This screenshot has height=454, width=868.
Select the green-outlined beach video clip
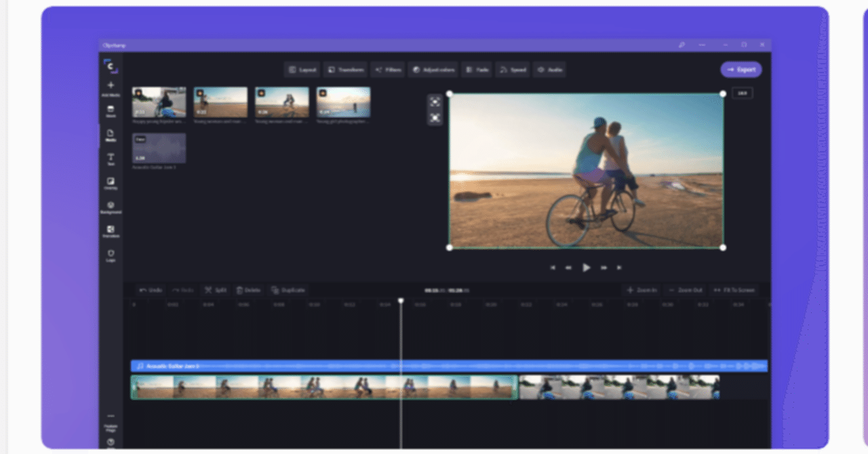pos(324,388)
